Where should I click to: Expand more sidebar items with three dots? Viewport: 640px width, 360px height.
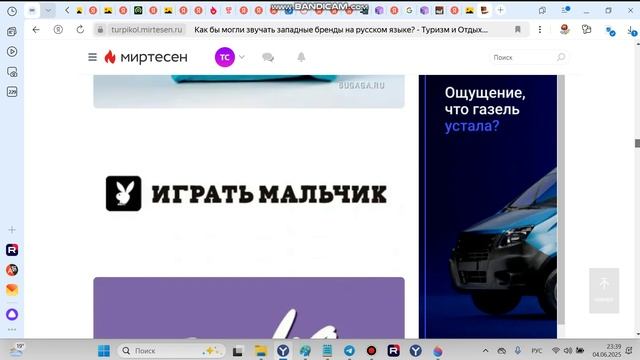point(12,329)
